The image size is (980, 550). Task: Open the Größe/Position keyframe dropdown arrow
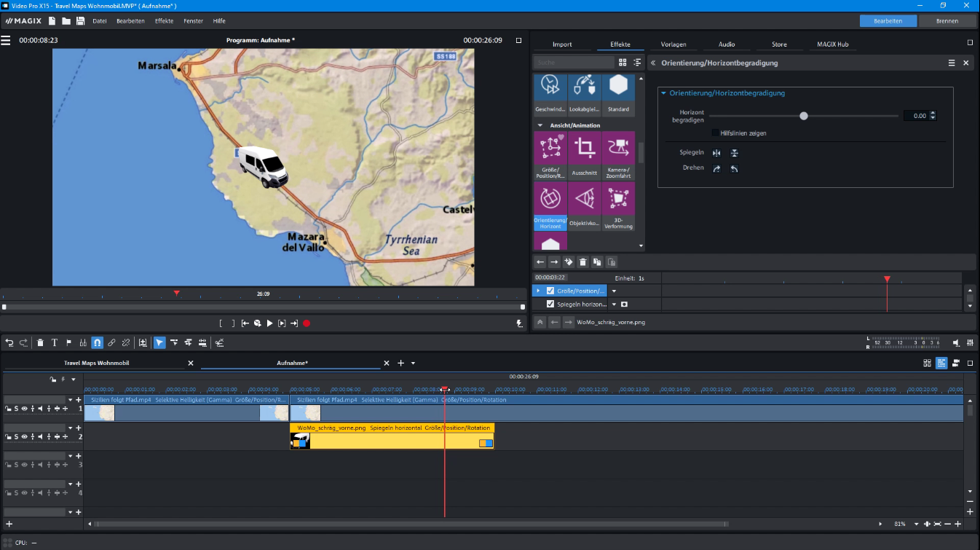[x=614, y=290]
